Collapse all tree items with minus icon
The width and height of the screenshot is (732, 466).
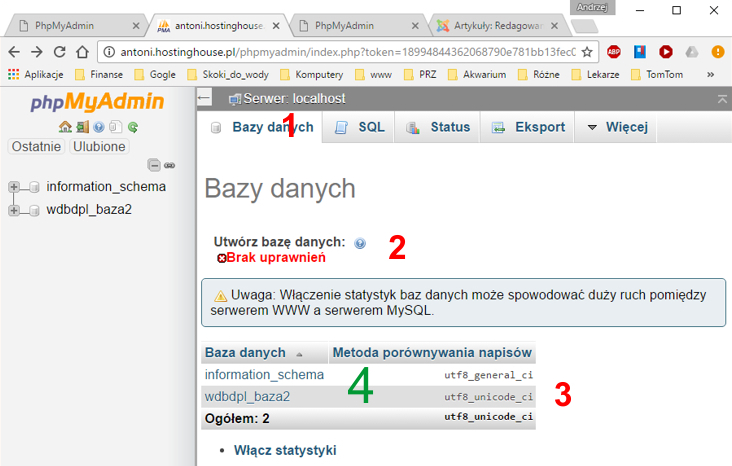coord(154,165)
